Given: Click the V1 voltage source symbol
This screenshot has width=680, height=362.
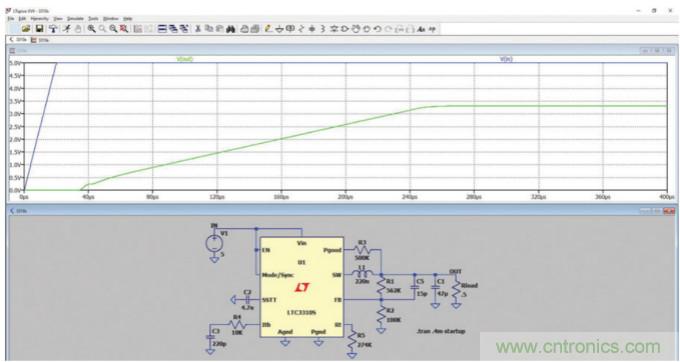Looking at the screenshot, I should coord(214,243).
